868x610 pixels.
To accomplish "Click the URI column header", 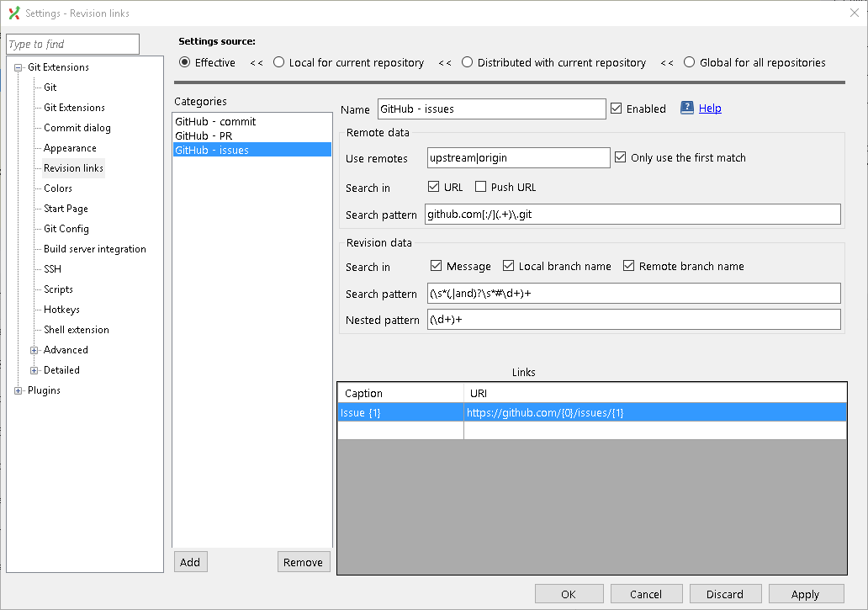I will (655, 393).
